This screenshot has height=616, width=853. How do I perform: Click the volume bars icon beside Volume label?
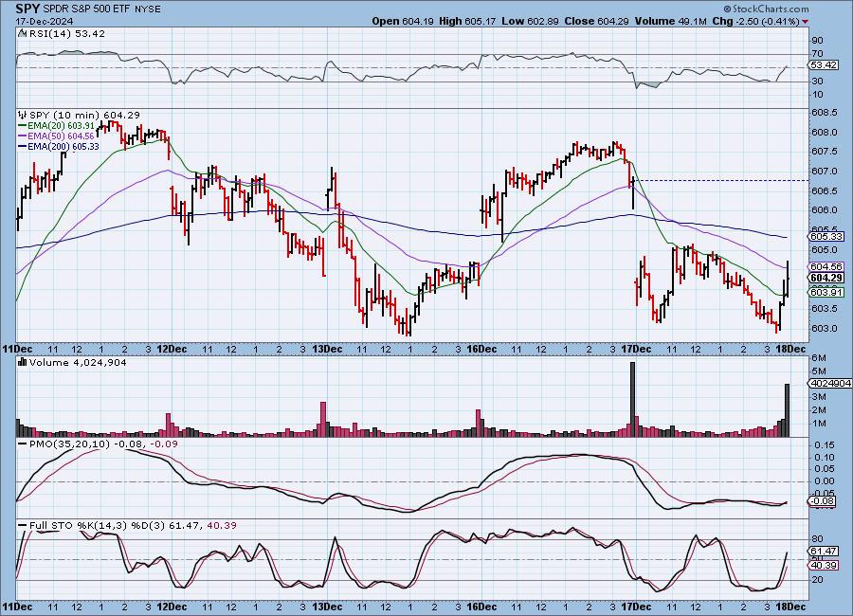pyautogui.click(x=23, y=362)
